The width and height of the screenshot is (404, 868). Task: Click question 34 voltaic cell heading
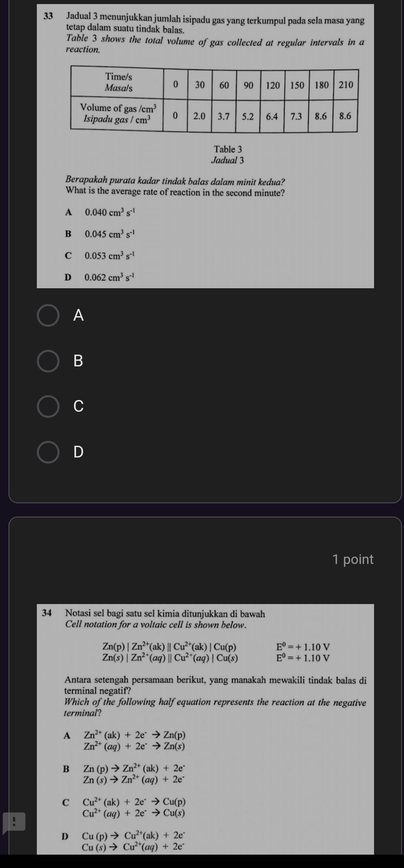point(165,614)
